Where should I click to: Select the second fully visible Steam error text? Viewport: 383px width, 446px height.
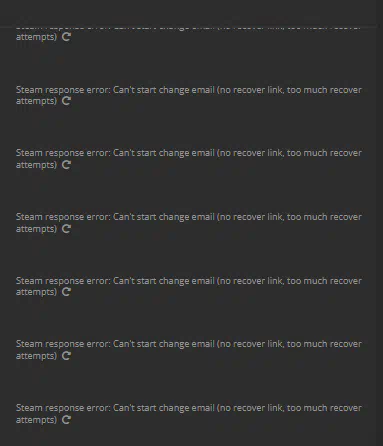[x=189, y=159]
